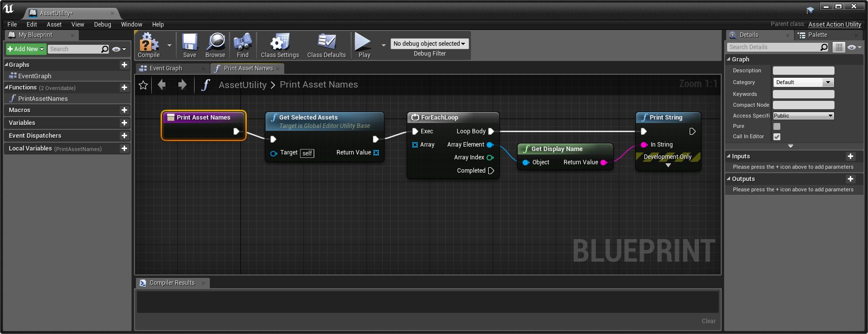Image resolution: width=868 pixels, height=334 pixels.
Task: Open the Category dropdown set to Default
Action: (x=803, y=82)
